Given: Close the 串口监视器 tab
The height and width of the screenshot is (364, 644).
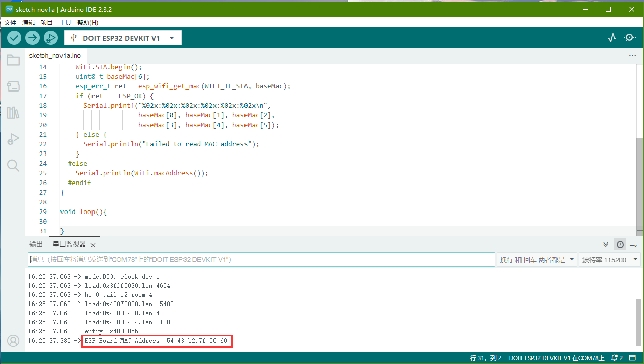Looking at the screenshot, I should click(x=93, y=245).
